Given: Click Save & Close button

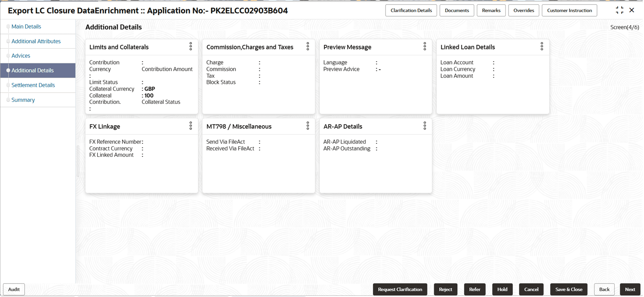Looking at the screenshot, I should pyautogui.click(x=569, y=289).
